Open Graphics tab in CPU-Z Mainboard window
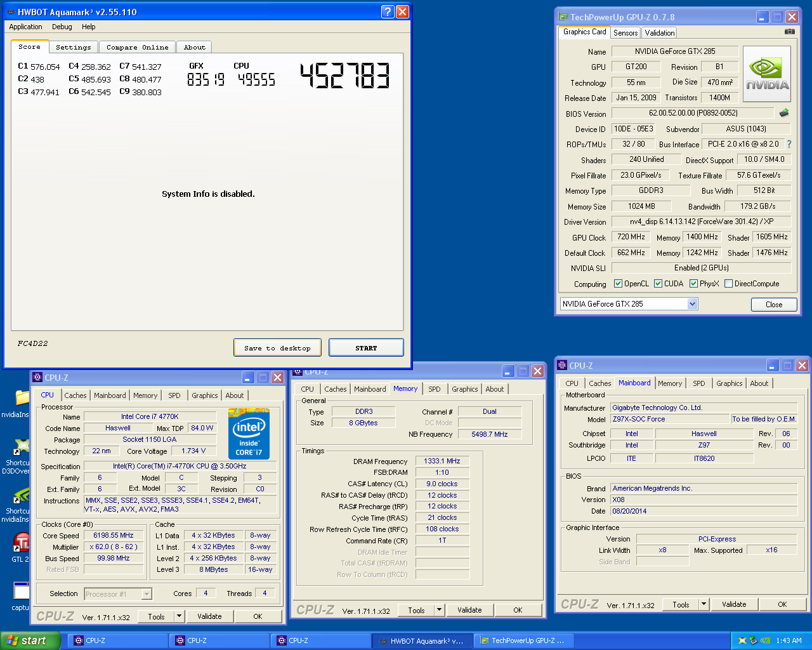 pos(730,383)
